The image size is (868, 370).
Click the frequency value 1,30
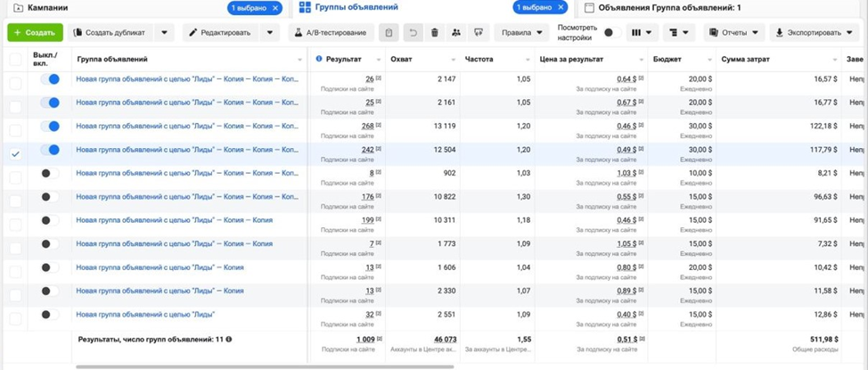tap(522, 197)
